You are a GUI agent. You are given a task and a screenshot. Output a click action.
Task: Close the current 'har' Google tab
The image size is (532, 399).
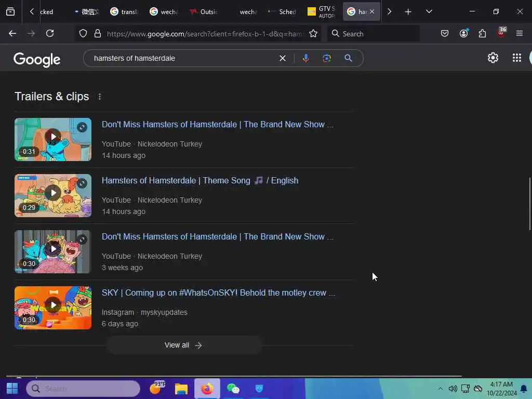(x=372, y=11)
